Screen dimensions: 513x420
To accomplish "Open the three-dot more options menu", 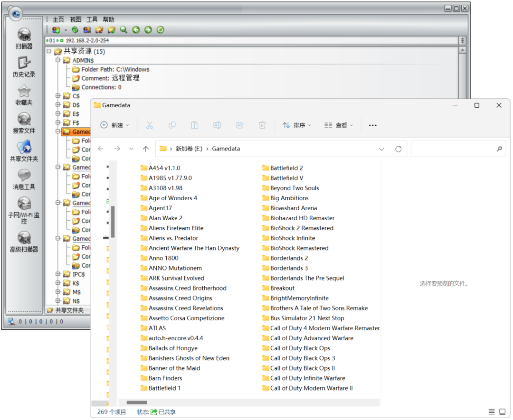I will click(x=373, y=125).
